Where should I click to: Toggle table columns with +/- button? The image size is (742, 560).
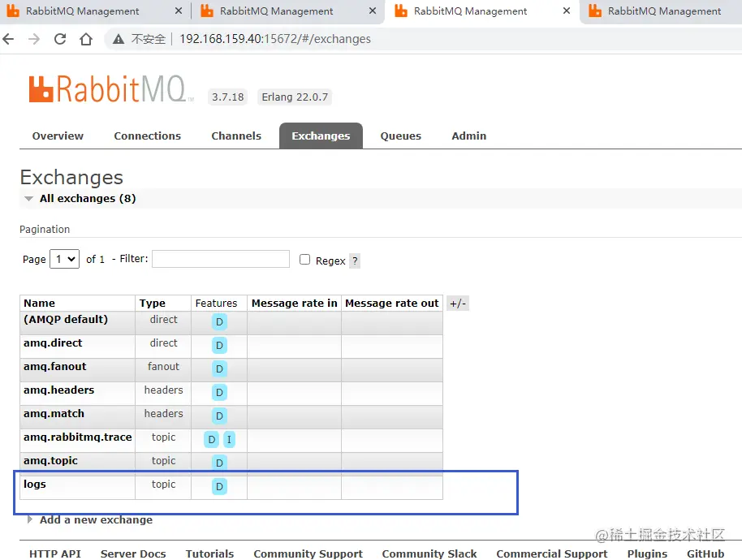coord(458,304)
